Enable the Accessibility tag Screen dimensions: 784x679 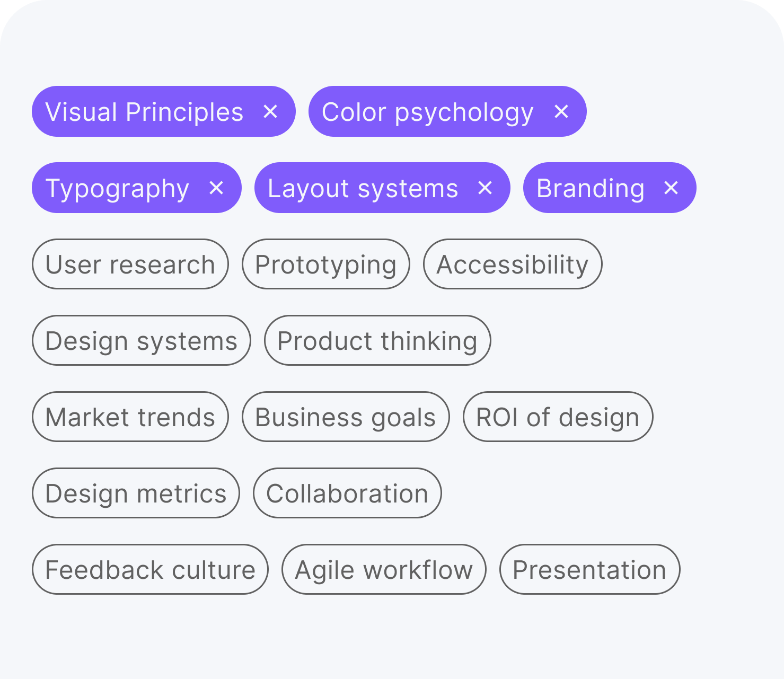pyautogui.click(x=512, y=264)
